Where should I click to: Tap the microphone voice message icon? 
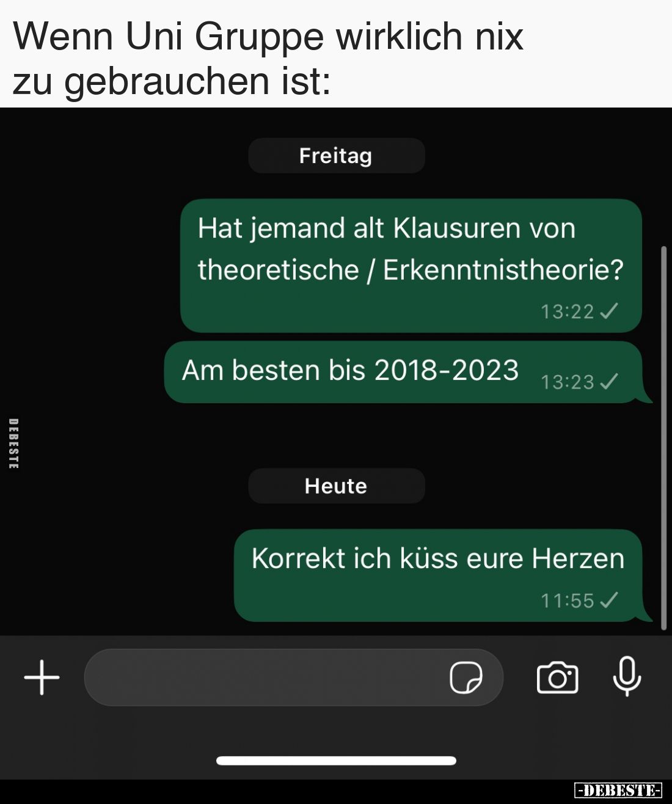(627, 677)
